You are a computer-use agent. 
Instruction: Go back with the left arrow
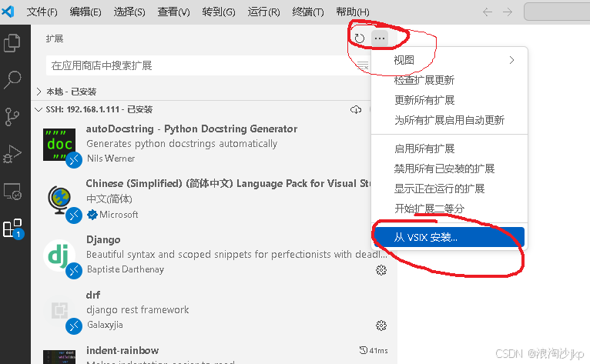[x=488, y=12]
